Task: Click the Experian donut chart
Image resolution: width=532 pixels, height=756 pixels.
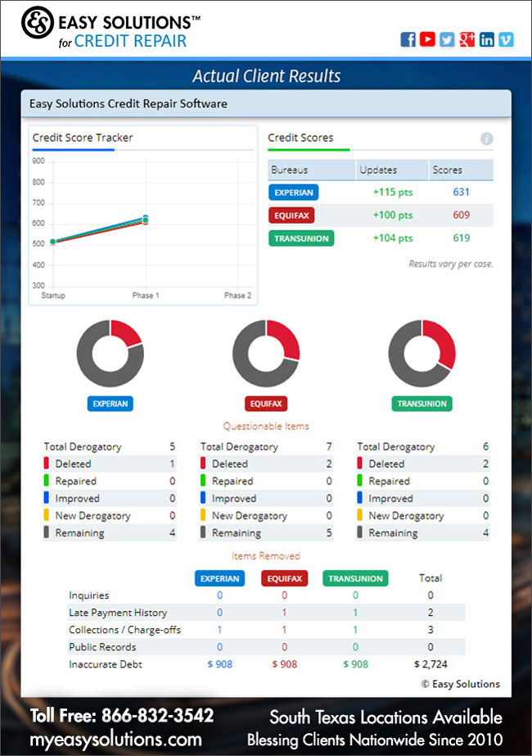Action: pos(110,353)
